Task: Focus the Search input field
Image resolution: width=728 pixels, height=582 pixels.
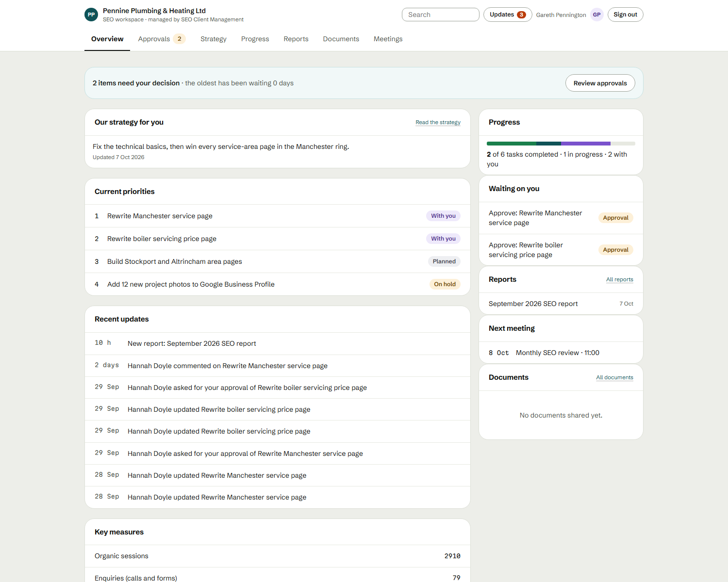Action: tap(441, 15)
